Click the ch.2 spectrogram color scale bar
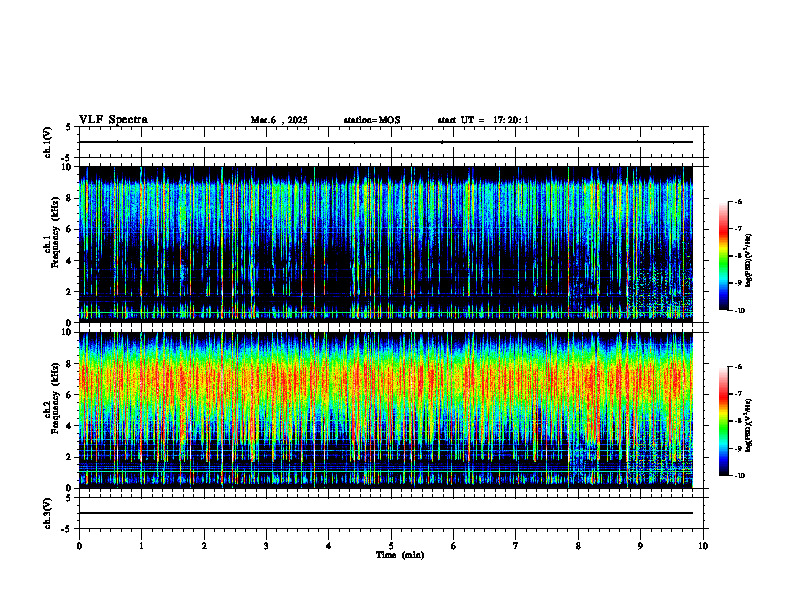The width and height of the screenshot is (792, 612). (723, 421)
